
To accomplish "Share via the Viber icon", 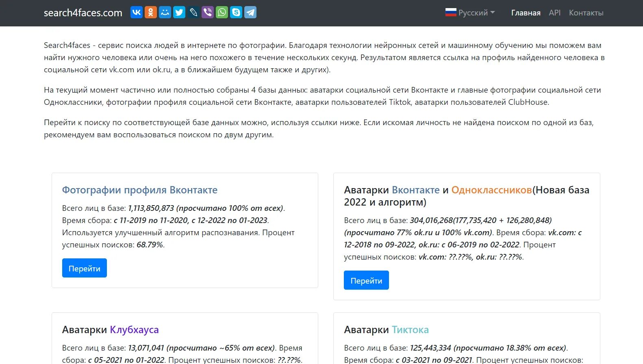I will [x=208, y=12].
